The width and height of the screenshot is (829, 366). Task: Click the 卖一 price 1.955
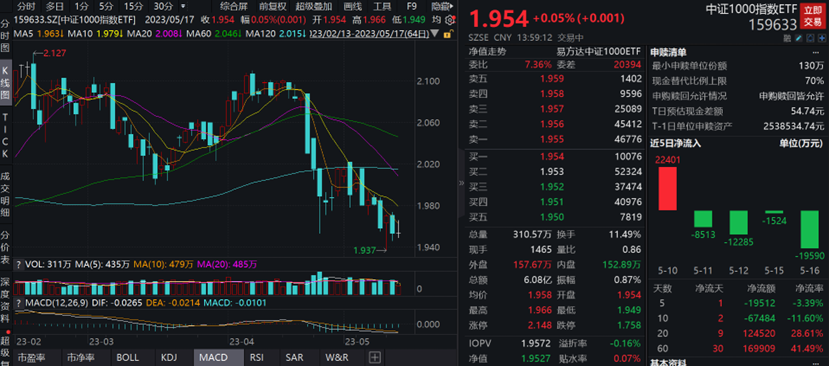click(552, 140)
